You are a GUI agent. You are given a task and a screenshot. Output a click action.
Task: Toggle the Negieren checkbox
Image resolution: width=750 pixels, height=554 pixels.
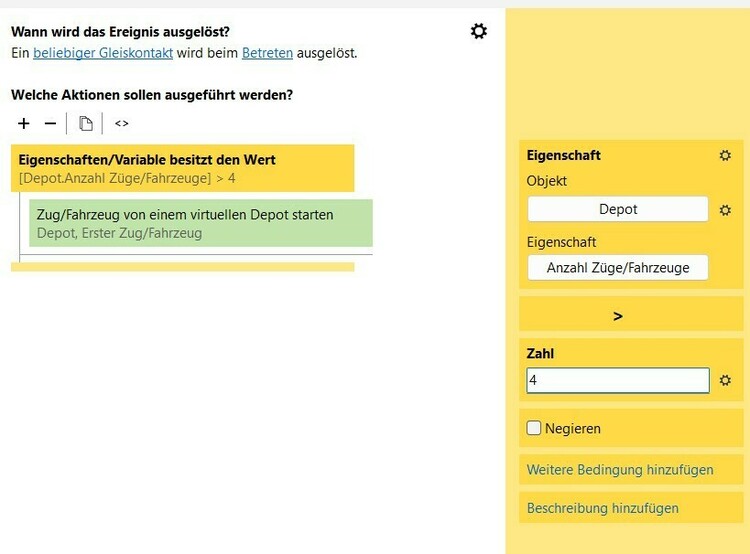point(535,429)
